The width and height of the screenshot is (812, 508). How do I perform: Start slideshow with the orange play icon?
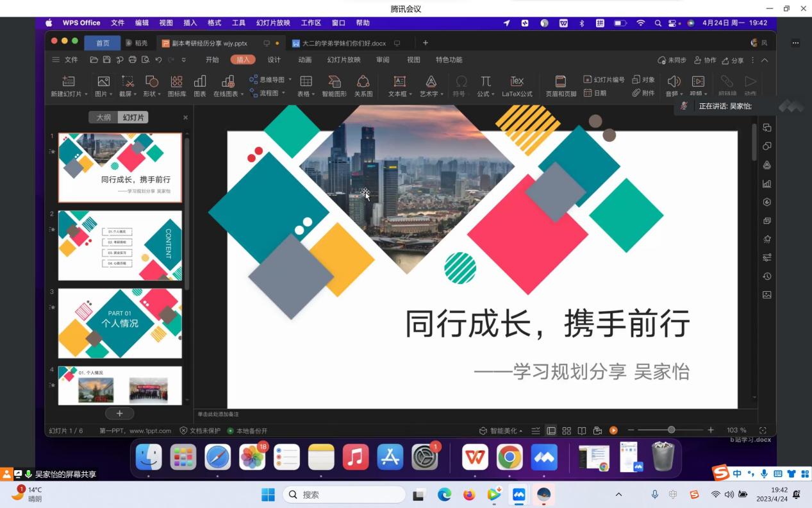(x=613, y=430)
